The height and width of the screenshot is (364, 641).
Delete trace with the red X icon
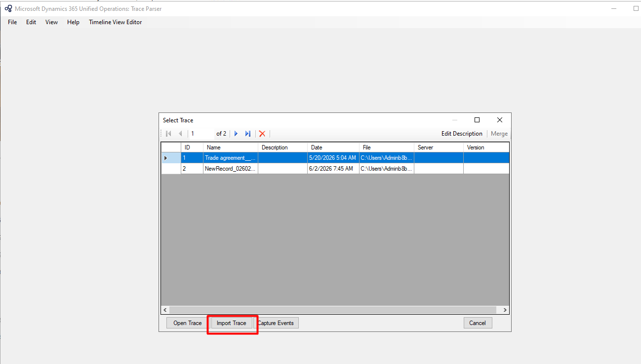point(262,134)
